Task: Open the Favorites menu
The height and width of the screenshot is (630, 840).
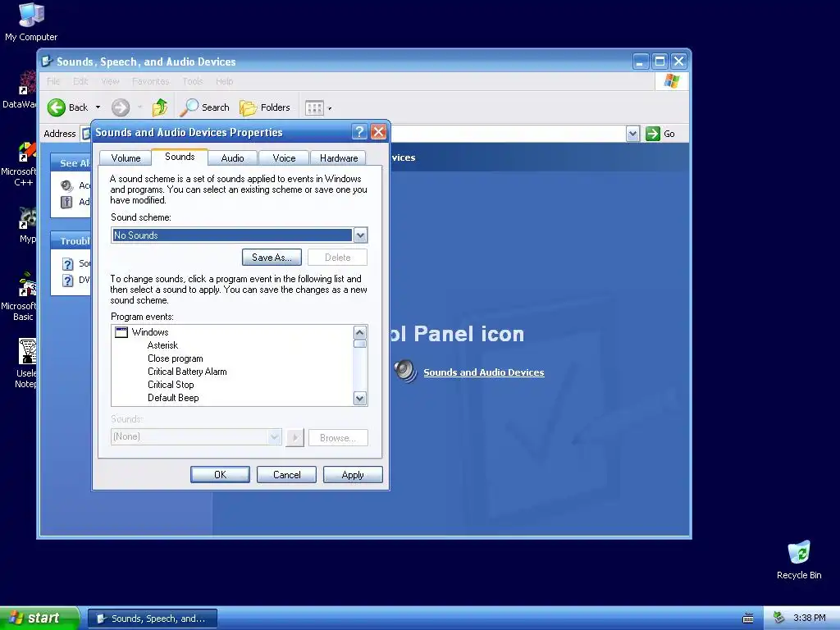Action: [151, 81]
